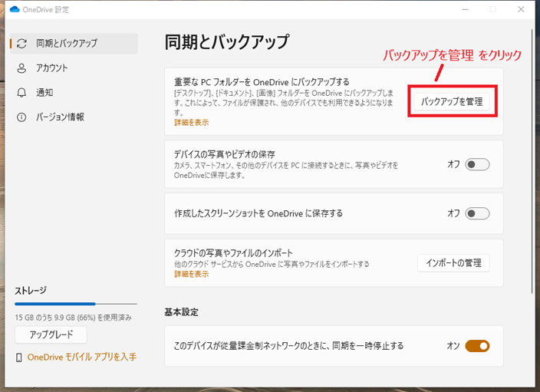Turn on screenshot saving to OneDrive
The image size is (540, 392).
[476, 213]
